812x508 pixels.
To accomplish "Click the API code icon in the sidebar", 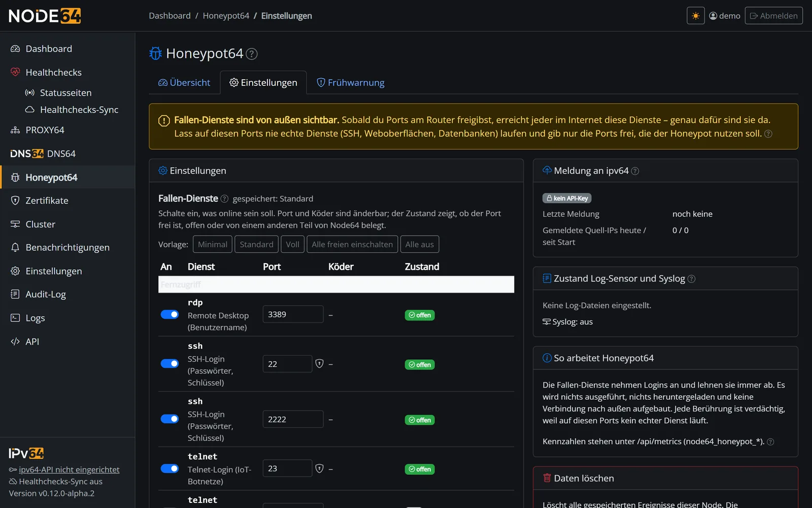I will 15,341.
